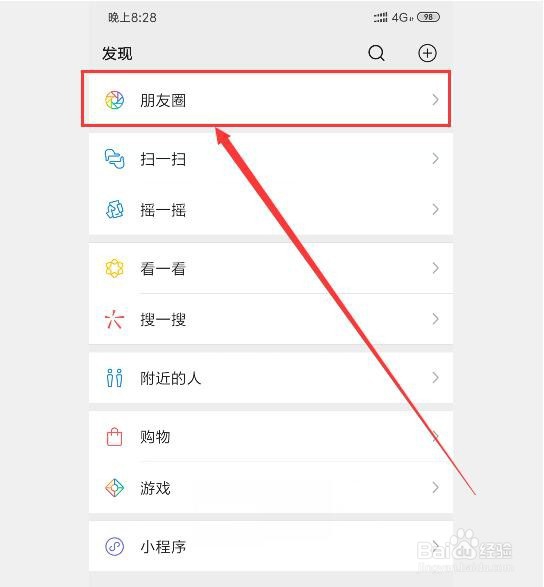Open the 搜一搜 menu entry
The image size is (544, 587).
pyautogui.click(x=271, y=319)
